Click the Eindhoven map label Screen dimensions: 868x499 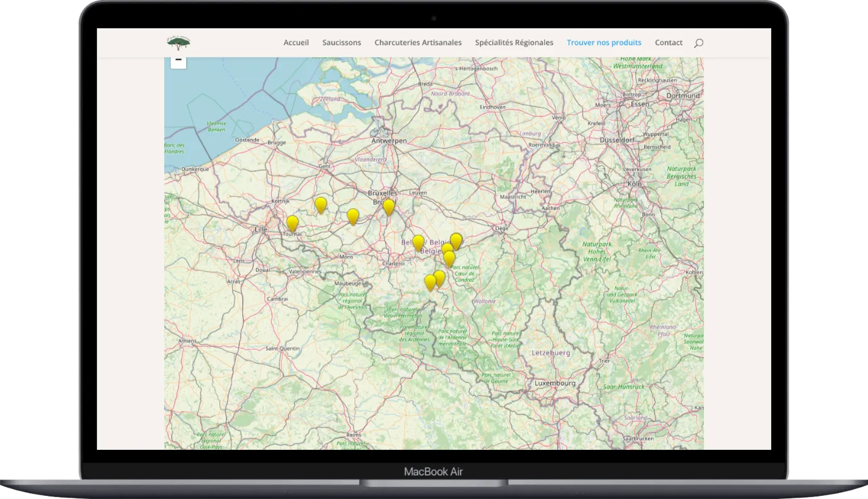tap(492, 107)
